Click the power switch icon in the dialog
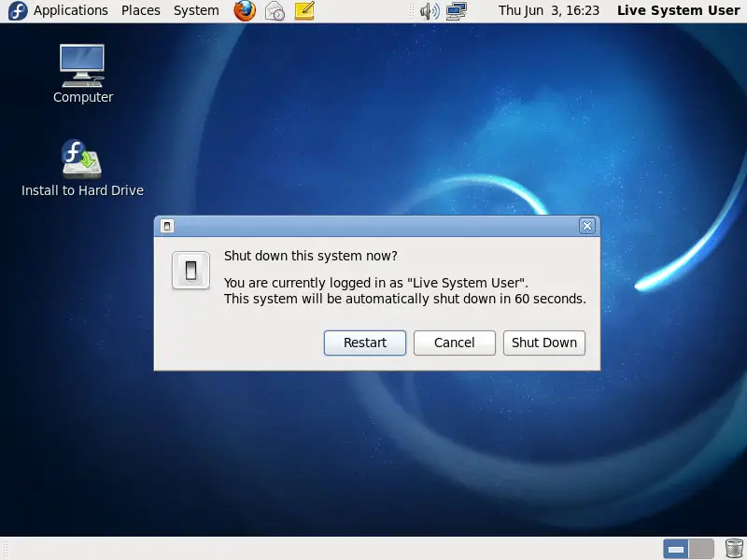747x560 pixels. coord(190,271)
